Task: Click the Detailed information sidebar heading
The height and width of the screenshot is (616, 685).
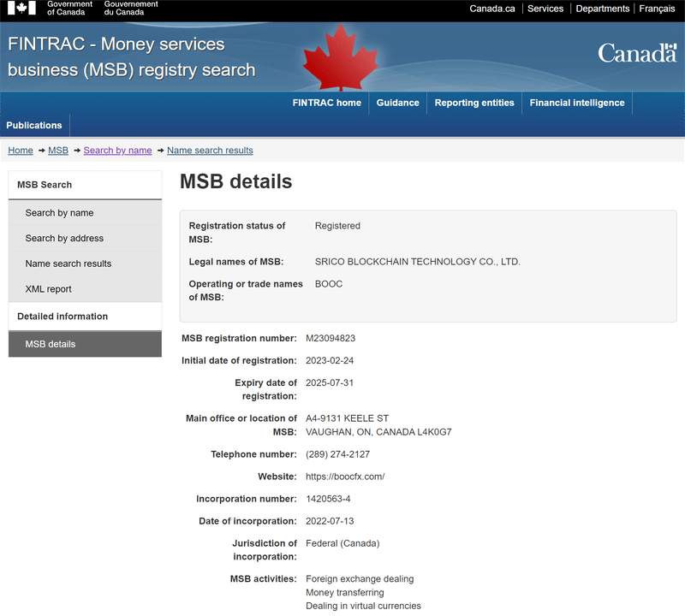Action: pos(63,317)
